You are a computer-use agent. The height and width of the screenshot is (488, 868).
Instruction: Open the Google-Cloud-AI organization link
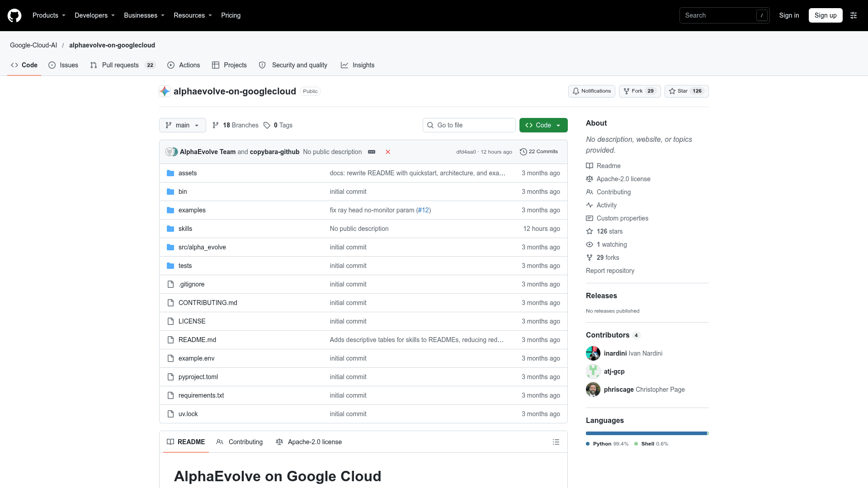(x=33, y=45)
